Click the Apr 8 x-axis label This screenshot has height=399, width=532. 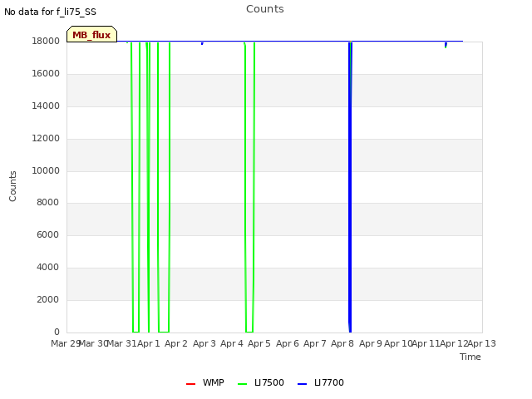[342, 343]
